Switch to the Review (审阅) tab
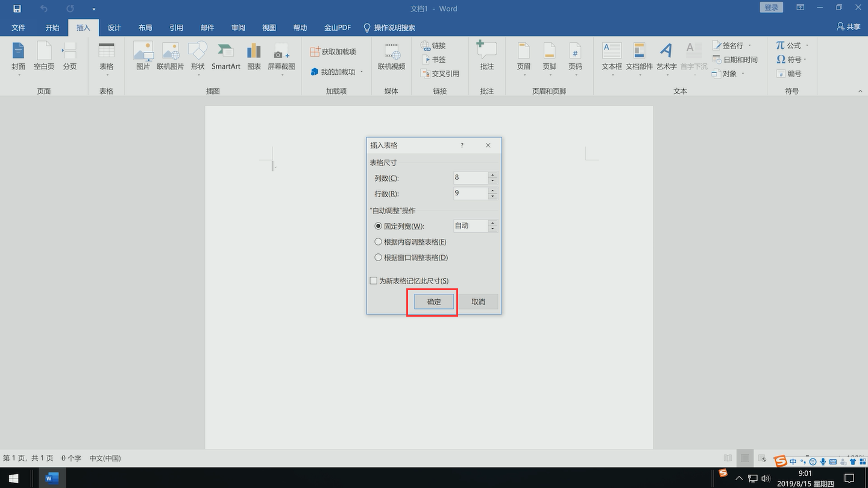The height and width of the screenshot is (488, 868). [238, 28]
